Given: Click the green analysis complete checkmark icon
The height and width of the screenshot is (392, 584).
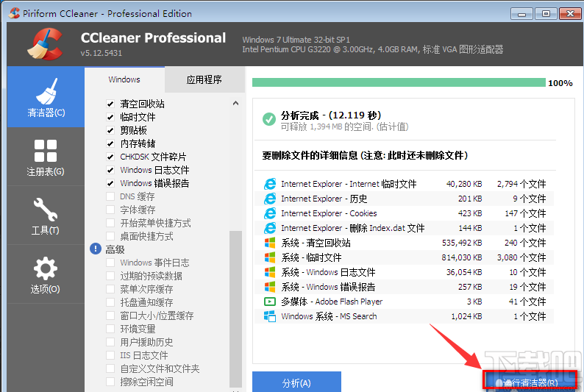Looking at the screenshot, I should point(269,119).
